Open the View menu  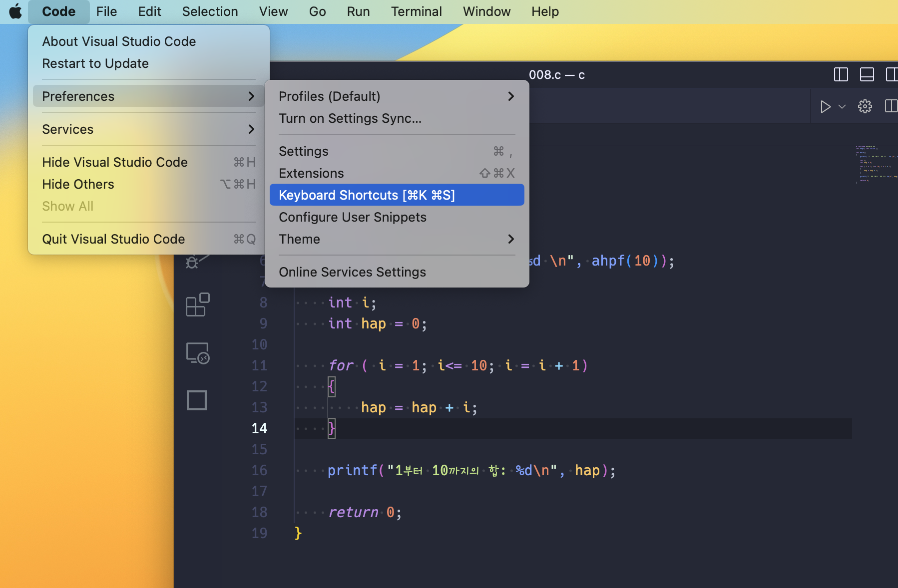273,11
